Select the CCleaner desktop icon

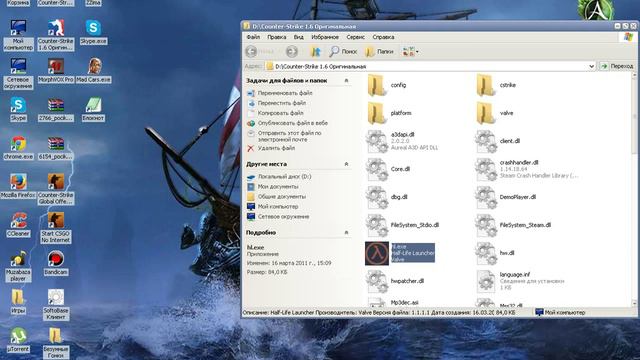pyautogui.click(x=18, y=224)
